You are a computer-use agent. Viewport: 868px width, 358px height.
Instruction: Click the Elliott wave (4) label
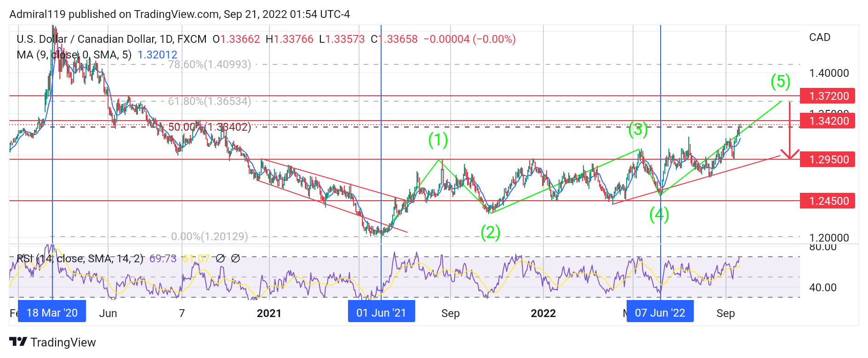[x=659, y=214]
